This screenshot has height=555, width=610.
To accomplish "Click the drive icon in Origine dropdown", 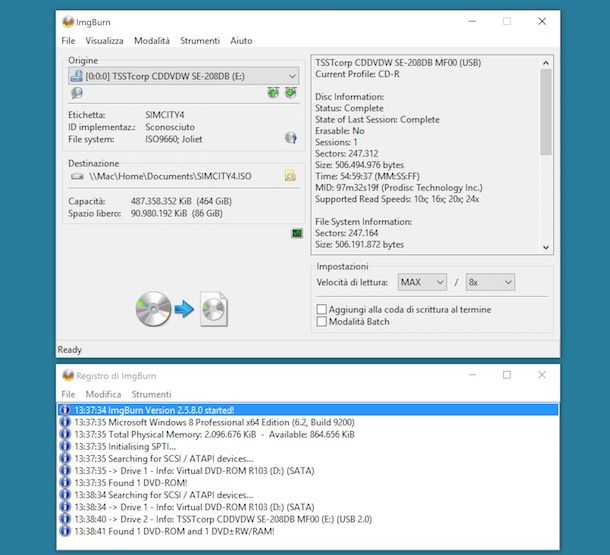I will pyautogui.click(x=76, y=76).
